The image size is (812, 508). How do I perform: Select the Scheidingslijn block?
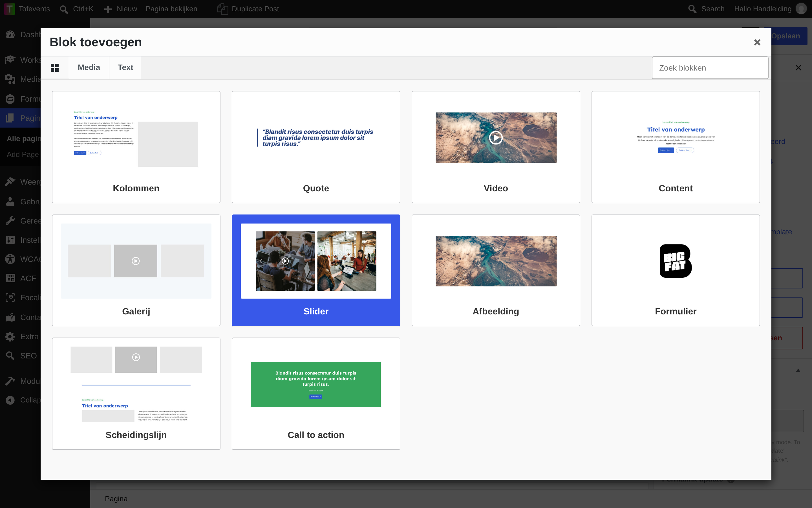tap(136, 393)
